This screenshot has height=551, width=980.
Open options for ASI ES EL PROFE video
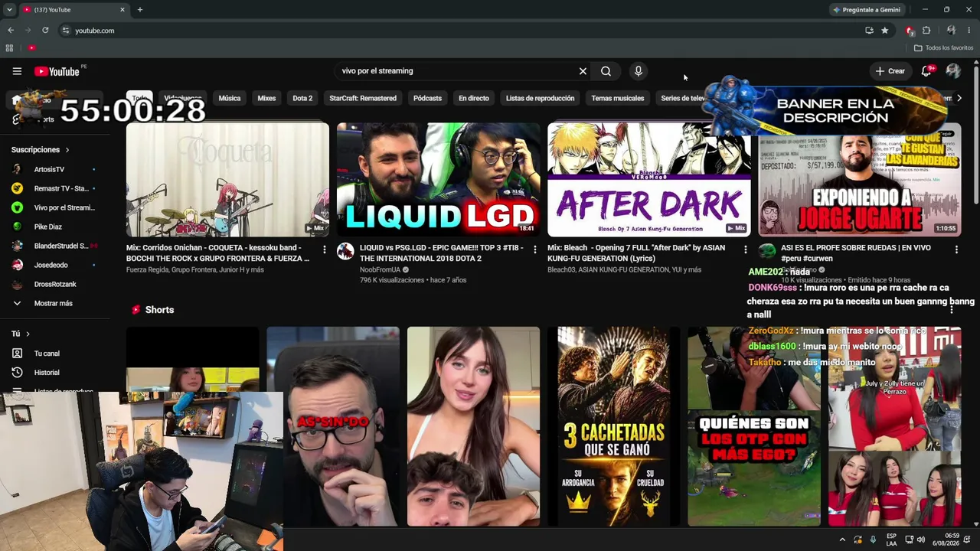click(x=956, y=249)
